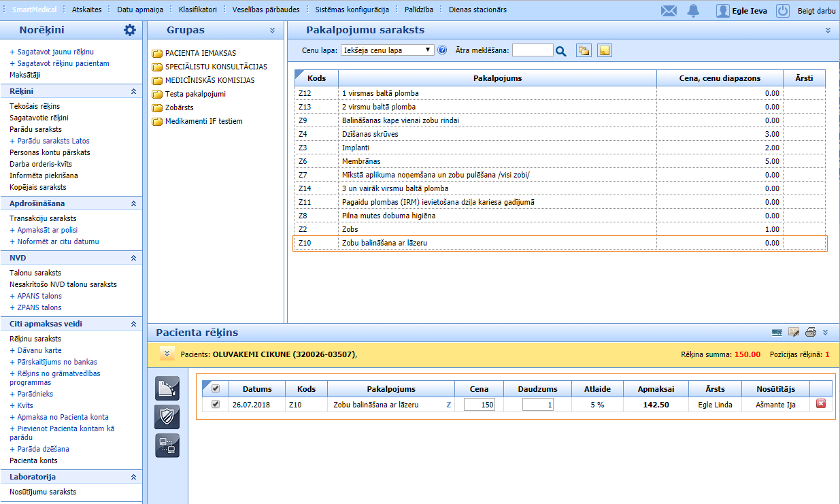This screenshot has width=840, height=504.
Task: Click Beigt darbu to log out
Action: coord(816,10)
